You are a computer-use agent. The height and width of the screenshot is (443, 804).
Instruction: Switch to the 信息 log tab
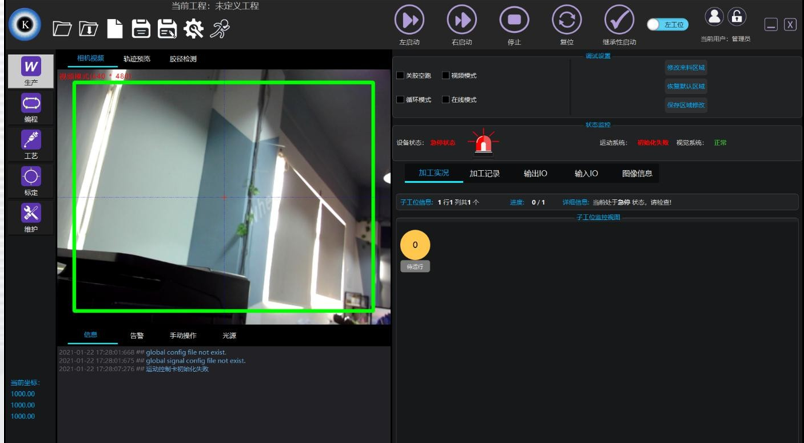point(91,335)
